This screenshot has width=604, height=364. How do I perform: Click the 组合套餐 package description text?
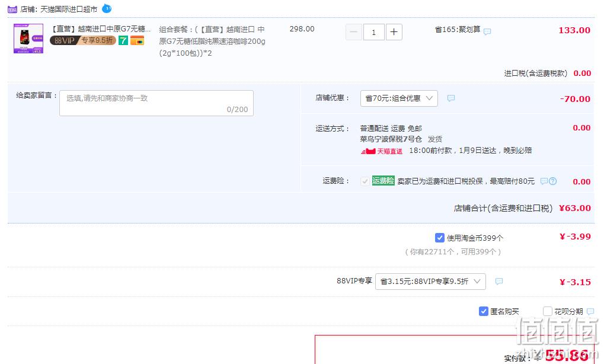click(x=212, y=41)
